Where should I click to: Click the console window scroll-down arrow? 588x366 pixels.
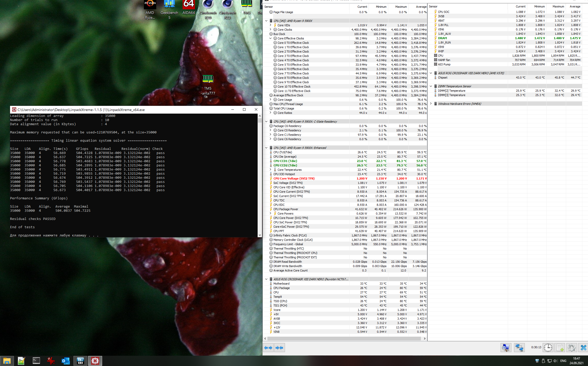coord(260,235)
